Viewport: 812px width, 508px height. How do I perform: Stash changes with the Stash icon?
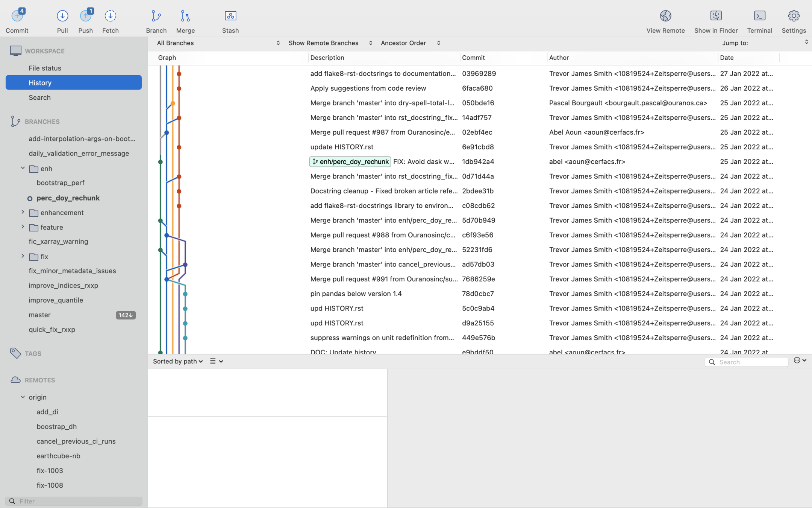pyautogui.click(x=230, y=16)
